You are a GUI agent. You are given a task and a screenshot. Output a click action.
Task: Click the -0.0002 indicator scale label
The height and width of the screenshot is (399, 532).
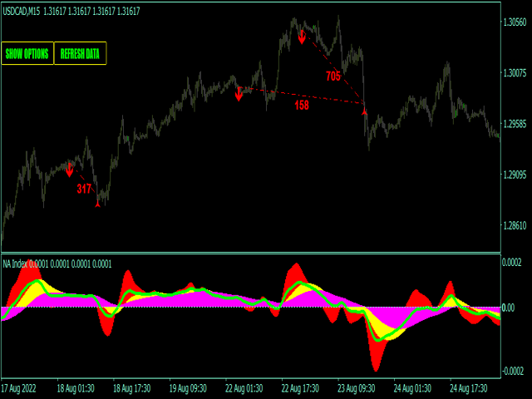[512, 372]
